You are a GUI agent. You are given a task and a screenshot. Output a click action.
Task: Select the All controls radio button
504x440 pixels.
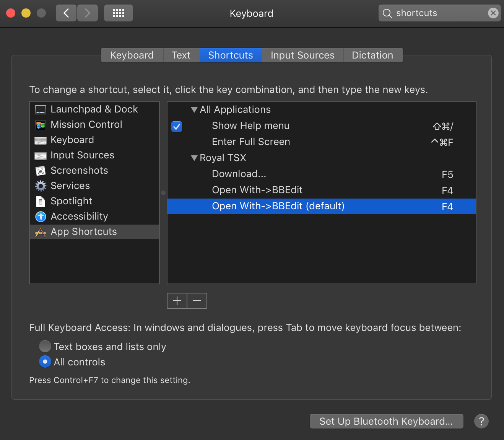point(45,362)
